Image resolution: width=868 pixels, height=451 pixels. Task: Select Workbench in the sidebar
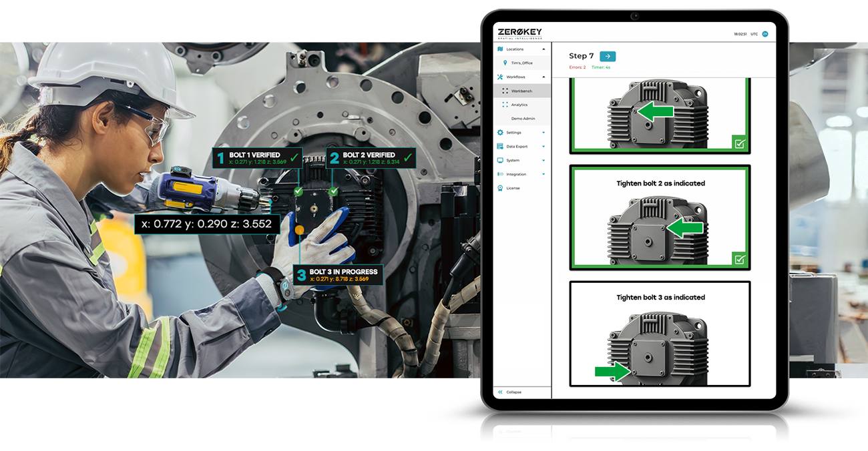[x=521, y=91]
